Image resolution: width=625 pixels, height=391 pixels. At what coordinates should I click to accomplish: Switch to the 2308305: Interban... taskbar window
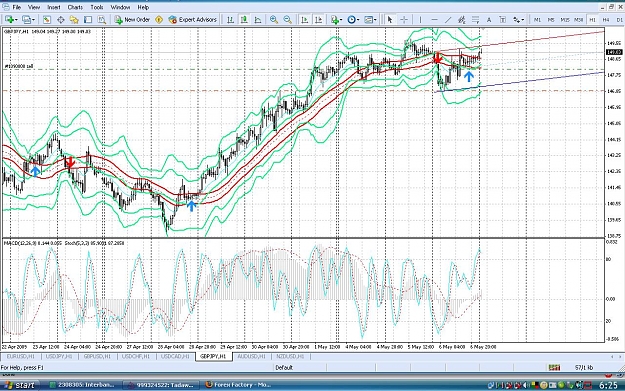click(x=82, y=385)
